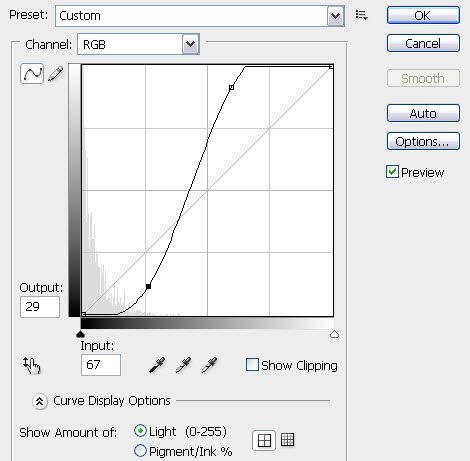Collapse Curve Display Options
Image resolution: width=470 pixels, height=461 pixels.
click(40, 401)
